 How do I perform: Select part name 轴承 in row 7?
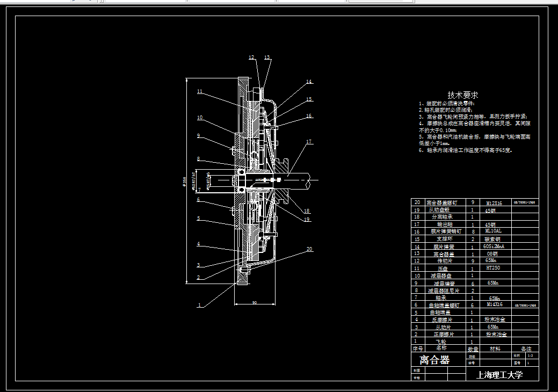tap(440, 297)
